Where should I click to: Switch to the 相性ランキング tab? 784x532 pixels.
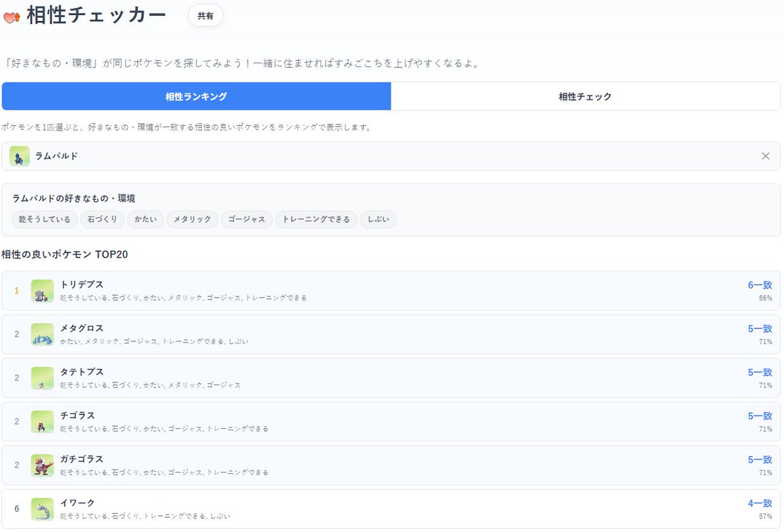196,96
